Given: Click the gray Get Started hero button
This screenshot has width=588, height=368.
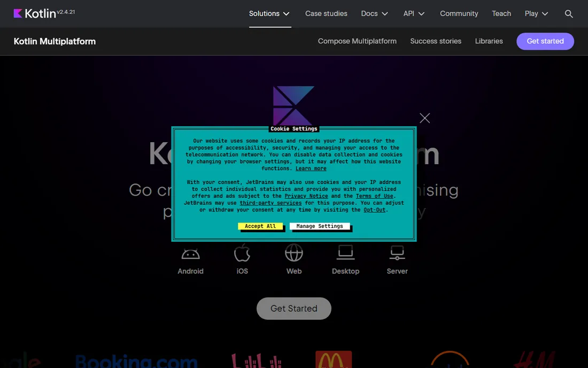Looking at the screenshot, I should click(294, 308).
